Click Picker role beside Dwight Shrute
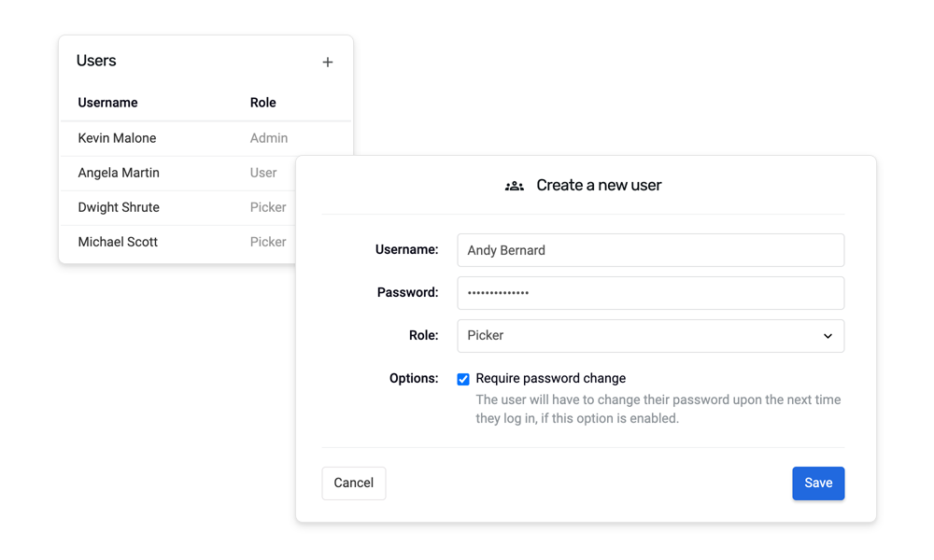 tap(268, 207)
